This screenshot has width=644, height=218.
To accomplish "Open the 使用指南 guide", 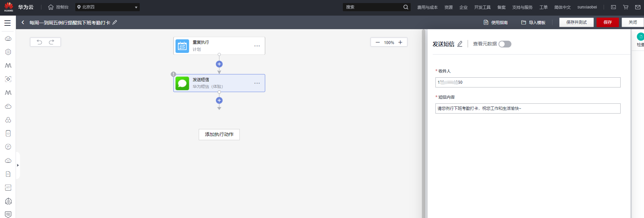I will coord(495,22).
